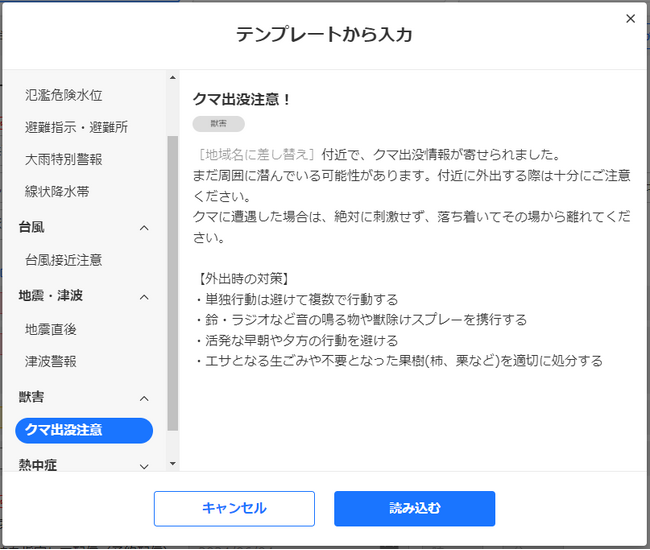The height and width of the screenshot is (550, 650).
Task: Select the 氾濫危険水位 template
Action: 63,95
